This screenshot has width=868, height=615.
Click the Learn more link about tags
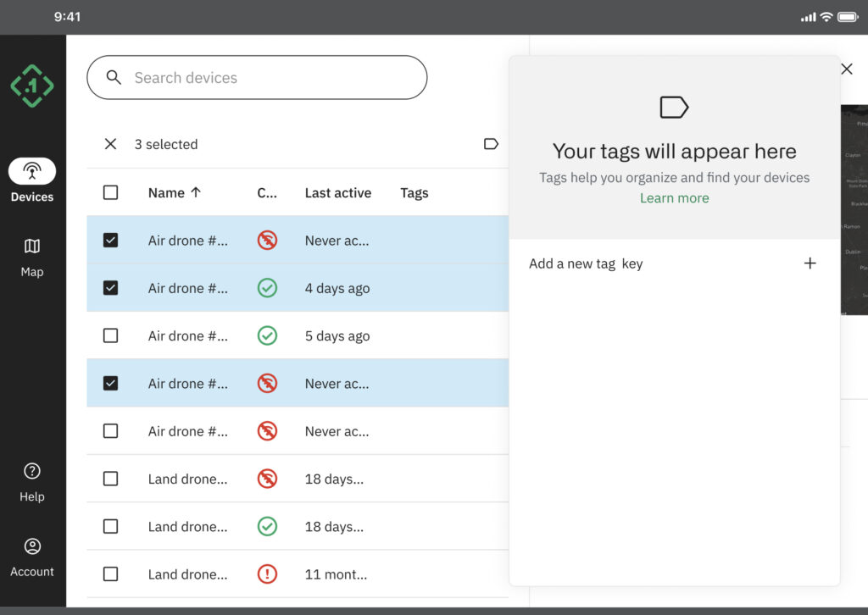[674, 197]
